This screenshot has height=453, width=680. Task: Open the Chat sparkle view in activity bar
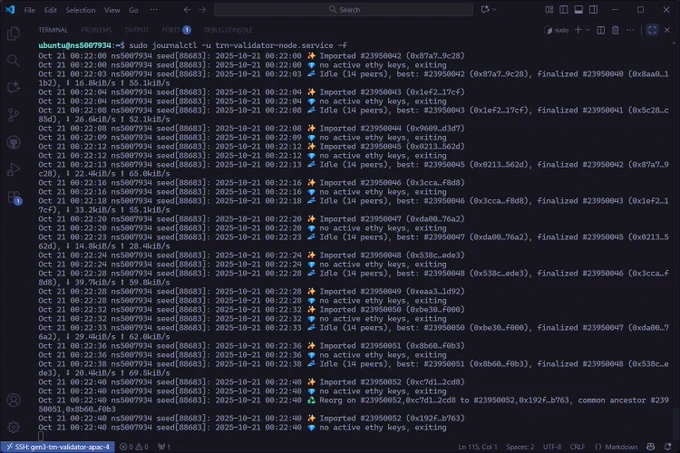coord(13,88)
